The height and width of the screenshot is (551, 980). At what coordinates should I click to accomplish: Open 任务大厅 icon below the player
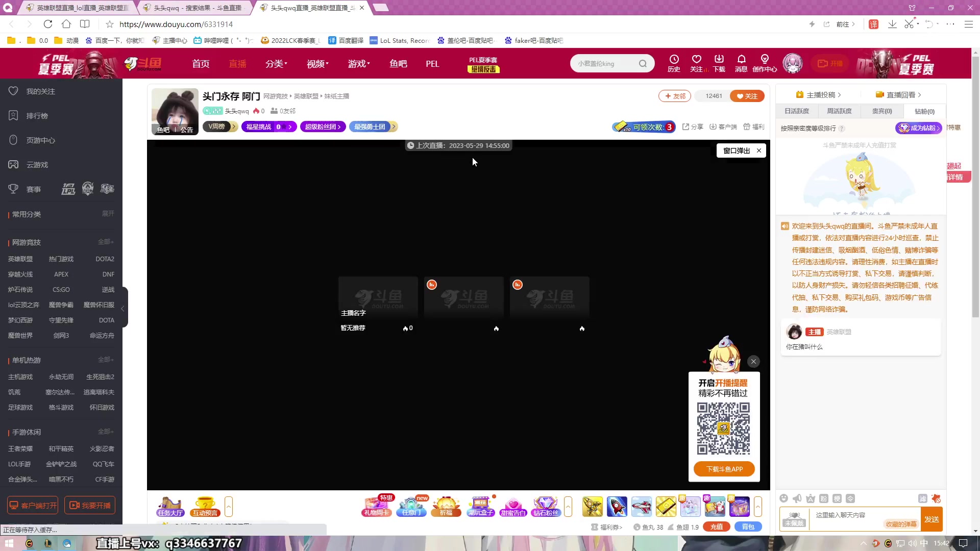pos(170,507)
